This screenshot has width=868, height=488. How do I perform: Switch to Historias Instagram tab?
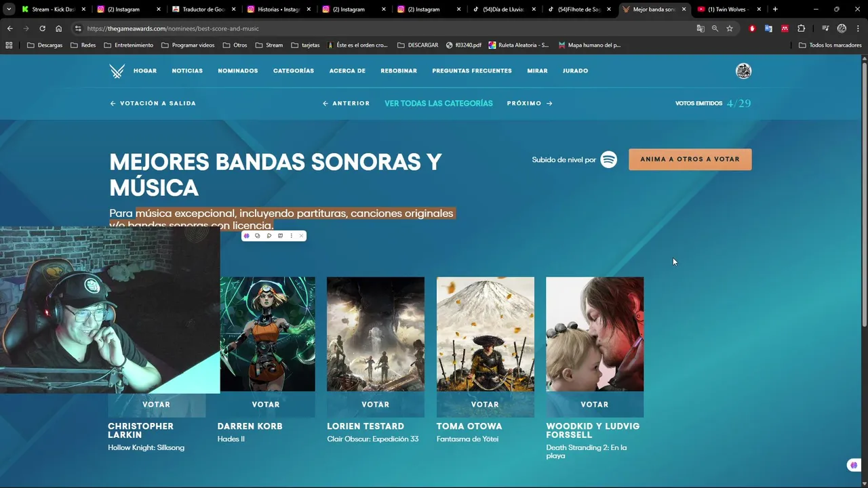point(278,9)
